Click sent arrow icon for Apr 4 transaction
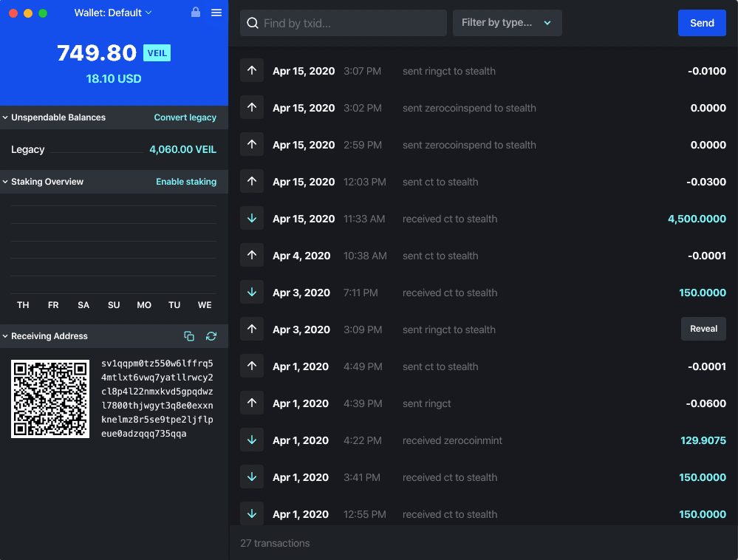Image resolution: width=738 pixels, height=560 pixels. click(252, 256)
